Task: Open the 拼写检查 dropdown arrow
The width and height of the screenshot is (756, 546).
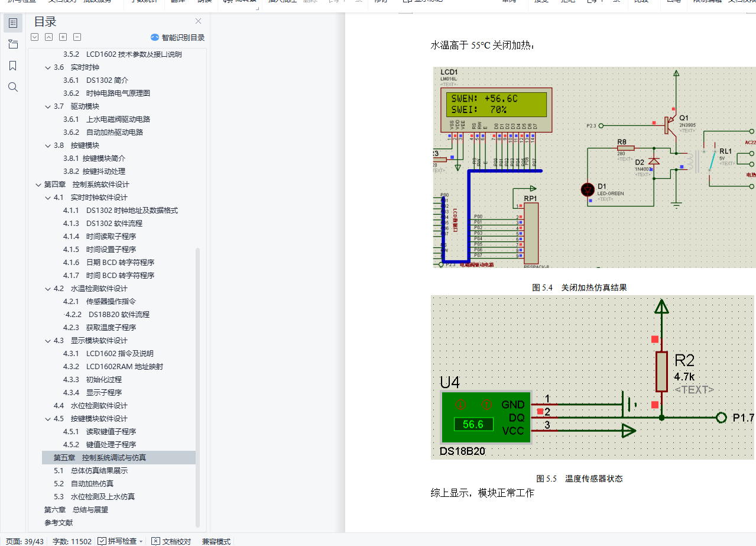Action: [141, 541]
